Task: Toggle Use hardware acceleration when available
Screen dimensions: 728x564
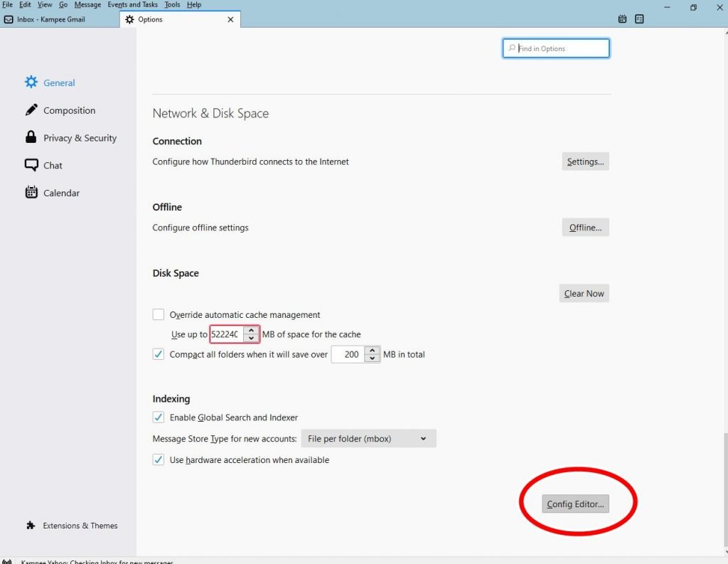Action: [159, 460]
